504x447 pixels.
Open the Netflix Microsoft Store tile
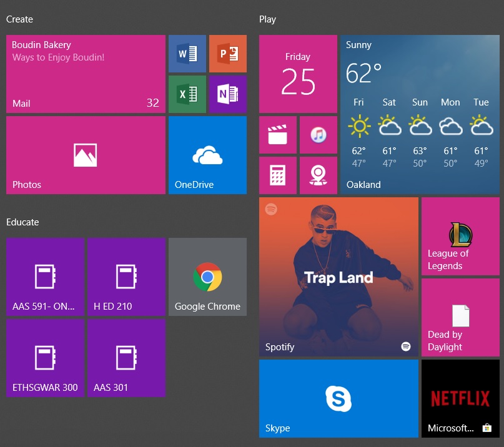tap(461, 398)
